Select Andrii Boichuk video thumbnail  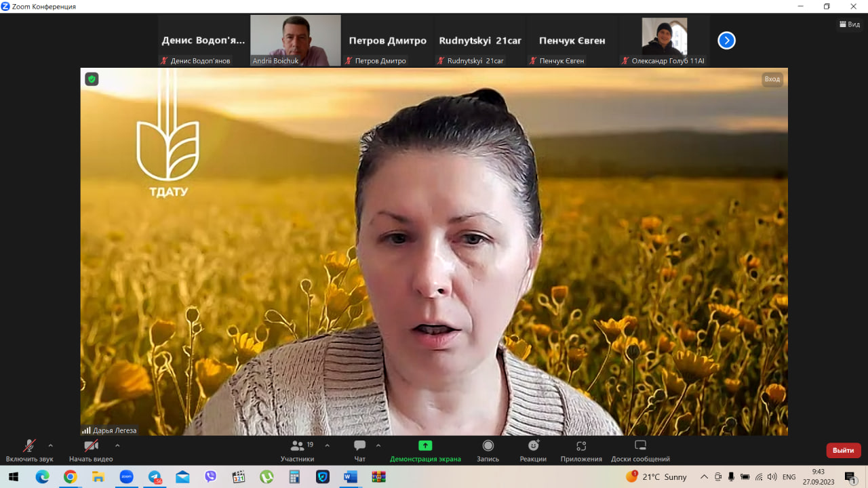click(296, 41)
